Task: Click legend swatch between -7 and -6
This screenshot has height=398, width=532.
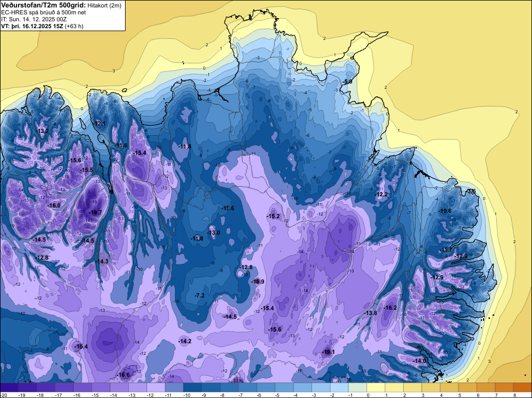Action: (x=248, y=387)
